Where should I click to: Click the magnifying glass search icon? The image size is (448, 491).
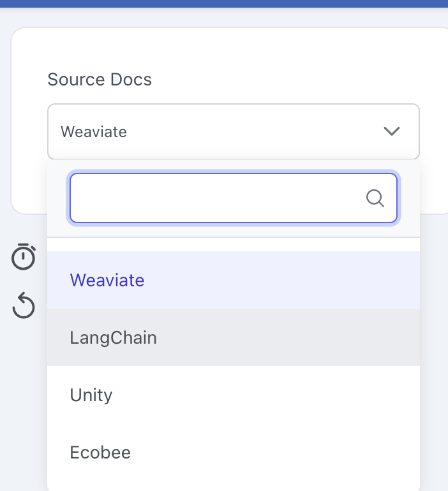point(375,198)
